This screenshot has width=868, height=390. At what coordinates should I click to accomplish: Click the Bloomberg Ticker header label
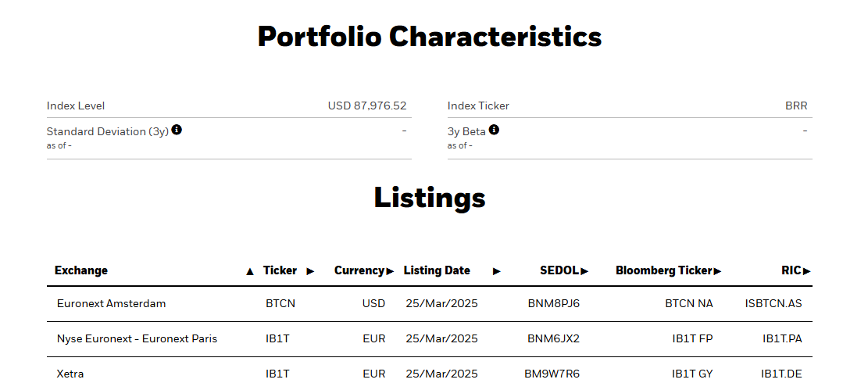coord(663,270)
